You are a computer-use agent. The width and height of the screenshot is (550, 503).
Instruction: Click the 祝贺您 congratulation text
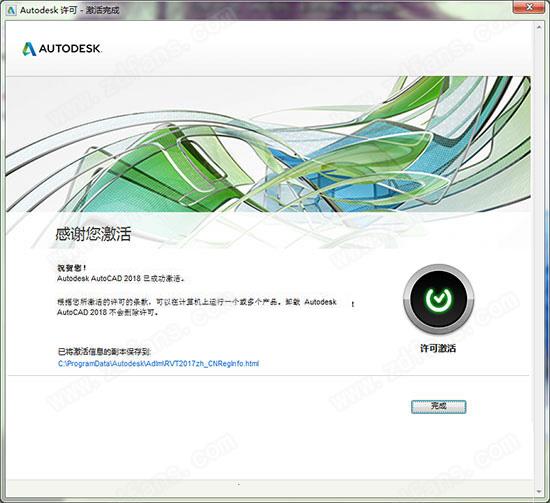[72, 268]
